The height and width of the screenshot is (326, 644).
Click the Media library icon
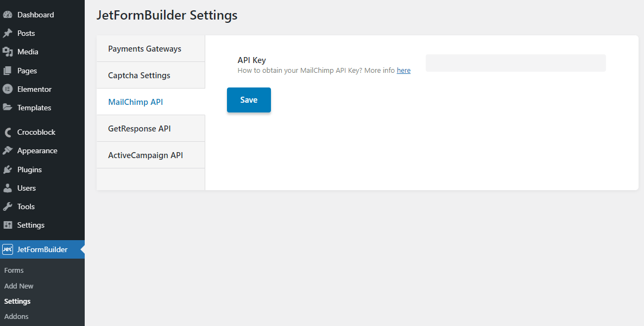[x=8, y=52]
